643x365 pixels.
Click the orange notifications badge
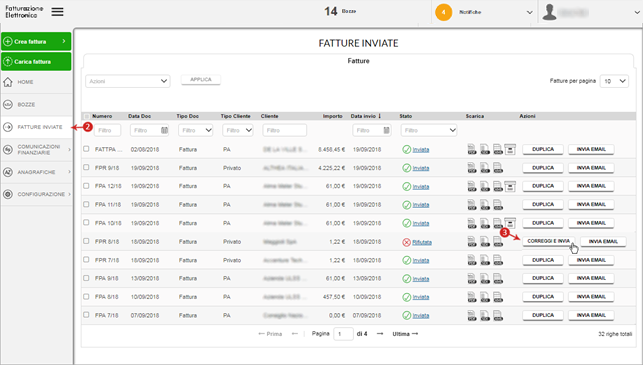(x=443, y=12)
